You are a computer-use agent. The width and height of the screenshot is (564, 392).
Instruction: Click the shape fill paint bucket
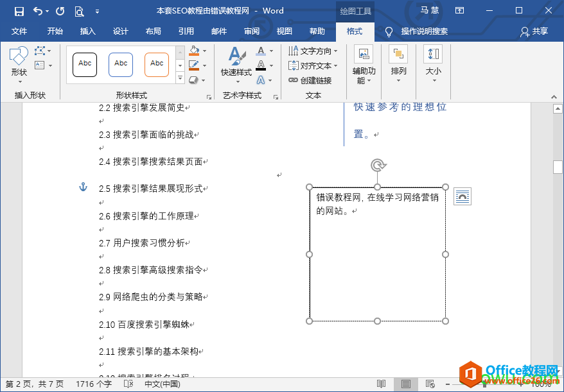coord(194,51)
